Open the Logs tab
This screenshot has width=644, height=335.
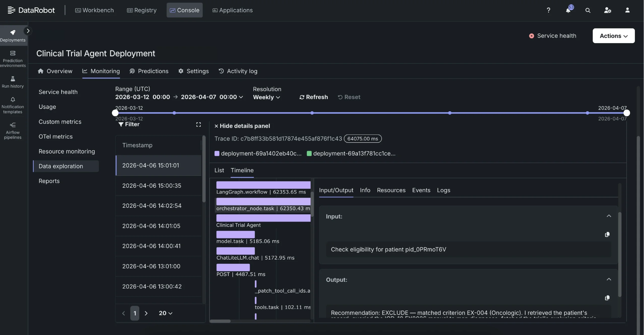click(444, 190)
